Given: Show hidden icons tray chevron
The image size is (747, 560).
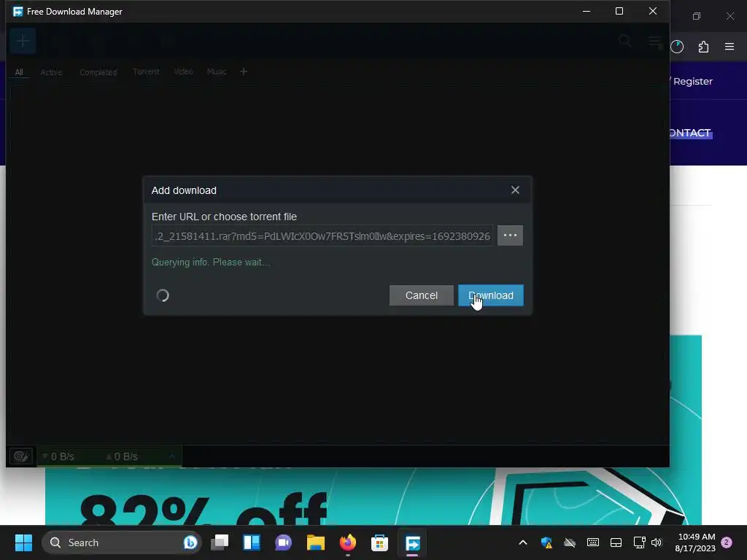Looking at the screenshot, I should pyautogui.click(x=522, y=542).
